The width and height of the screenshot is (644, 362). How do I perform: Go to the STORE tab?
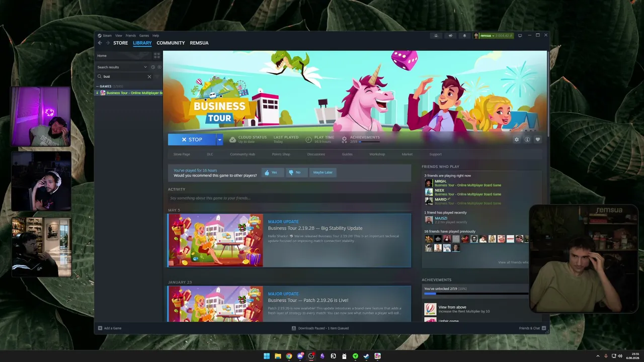click(x=120, y=43)
